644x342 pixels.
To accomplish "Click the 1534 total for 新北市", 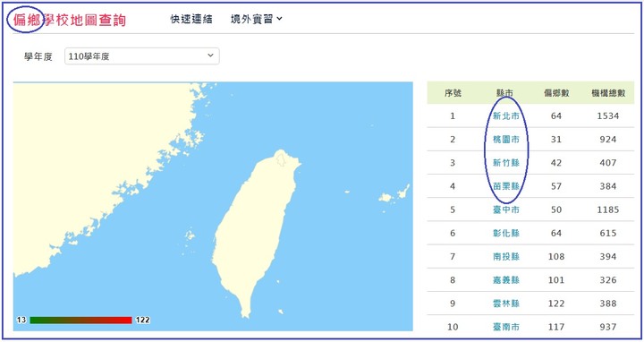I will pos(608,115).
